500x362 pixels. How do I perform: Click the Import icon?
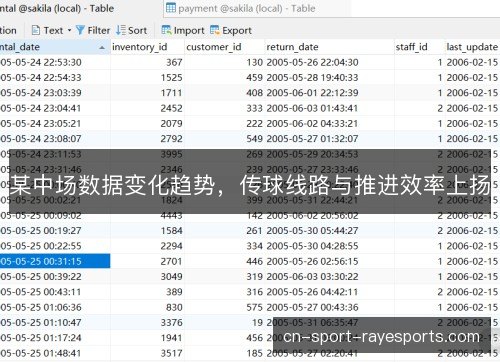(x=166, y=30)
